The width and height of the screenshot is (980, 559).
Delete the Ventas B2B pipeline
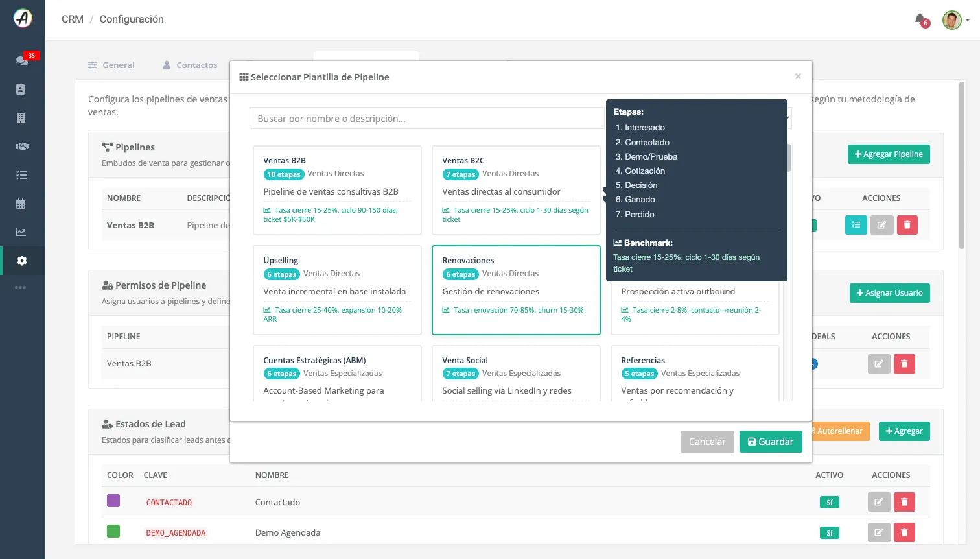pyautogui.click(x=907, y=225)
